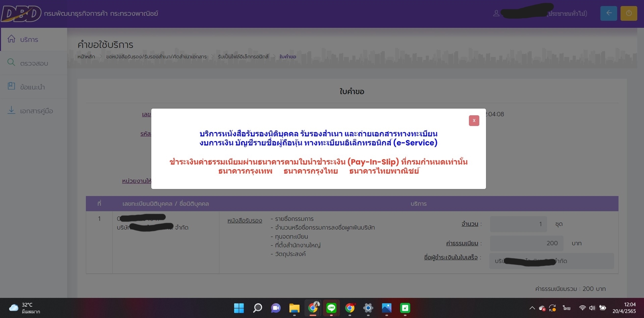Switch to first Chrome taskbar window
The height and width of the screenshot is (318, 644).
click(x=313, y=308)
